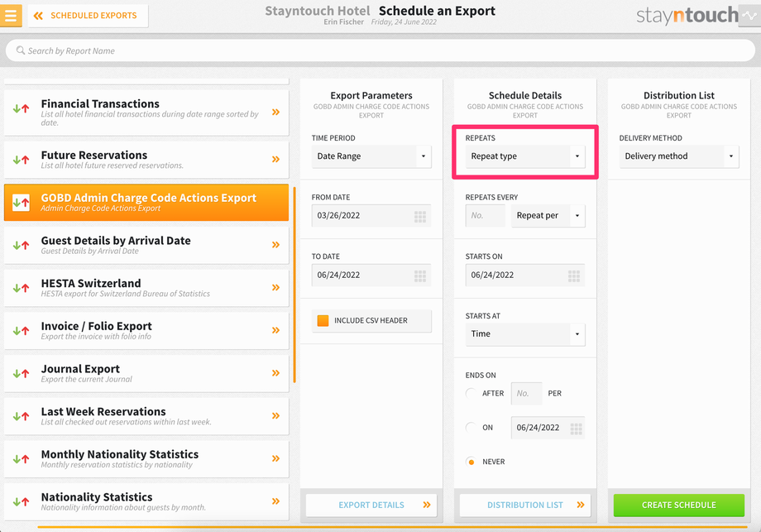Screen dimensions: 761x532
Task: Click the Monthly Nationality Statistics arrows icon
Action: (21, 459)
